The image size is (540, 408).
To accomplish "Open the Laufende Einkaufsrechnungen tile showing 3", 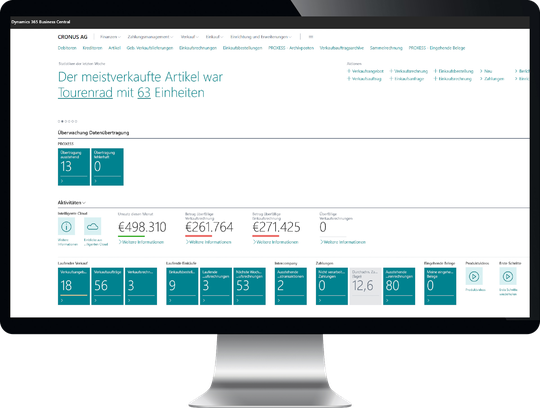I will [216, 286].
